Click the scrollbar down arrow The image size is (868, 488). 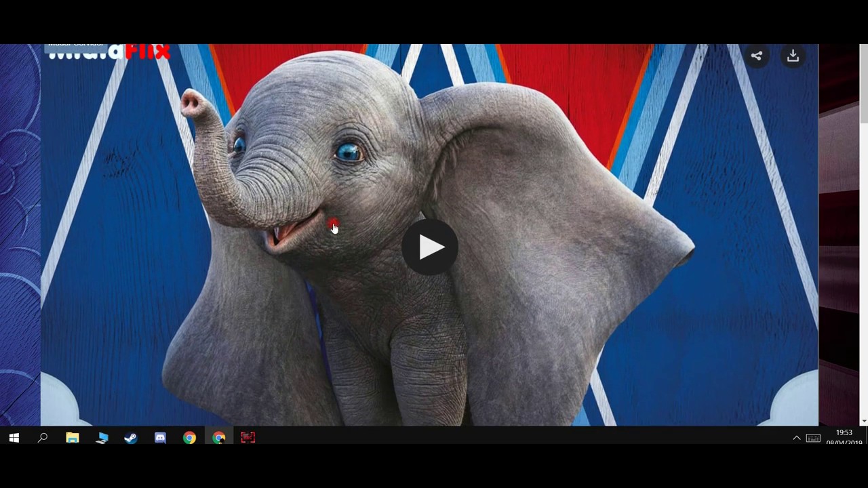pyautogui.click(x=863, y=421)
